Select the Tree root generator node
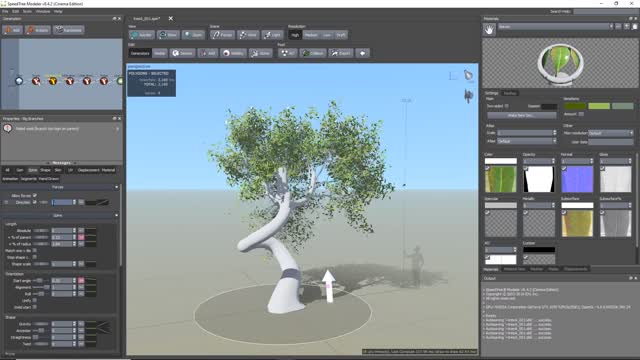This screenshot has height=360, width=640. tap(19, 81)
